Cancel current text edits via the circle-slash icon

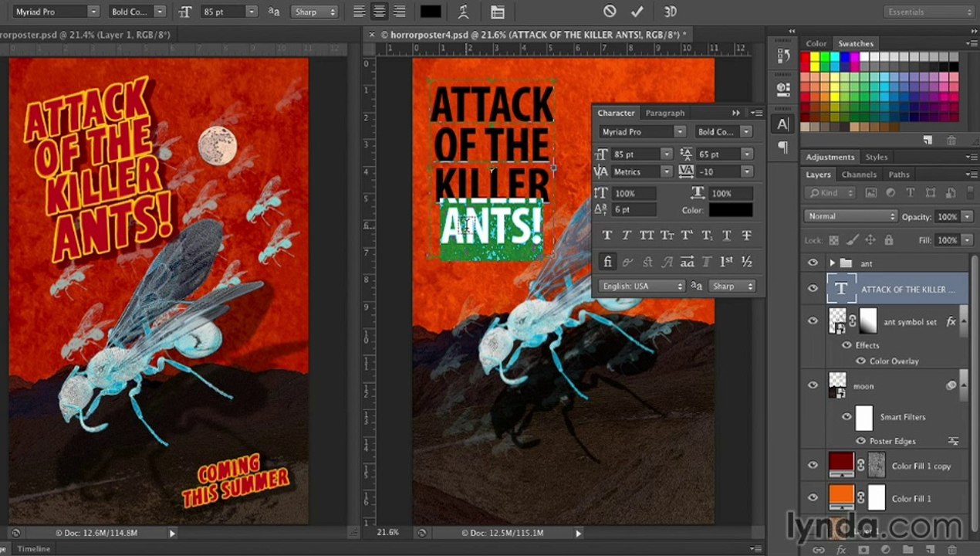coord(610,12)
